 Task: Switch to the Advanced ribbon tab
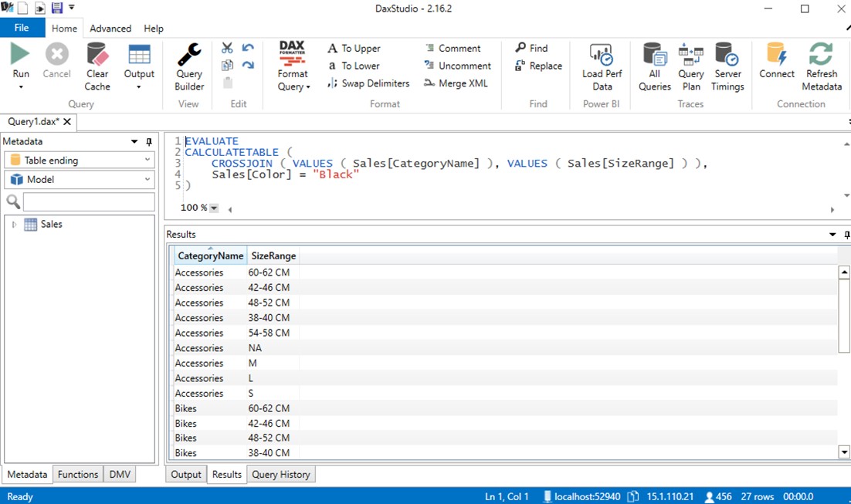110,29
